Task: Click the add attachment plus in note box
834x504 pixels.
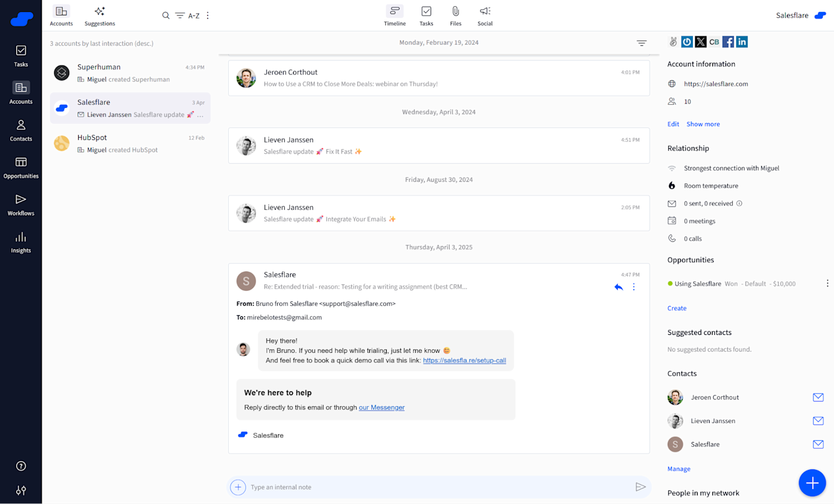Action: pyautogui.click(x=238, y=487)
